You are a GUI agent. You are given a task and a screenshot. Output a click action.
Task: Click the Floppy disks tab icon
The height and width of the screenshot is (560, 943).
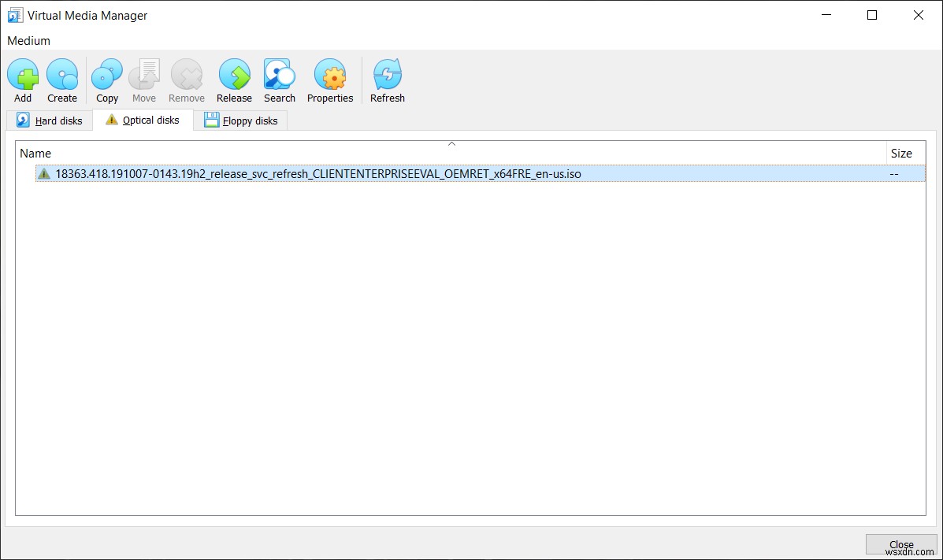211,120
